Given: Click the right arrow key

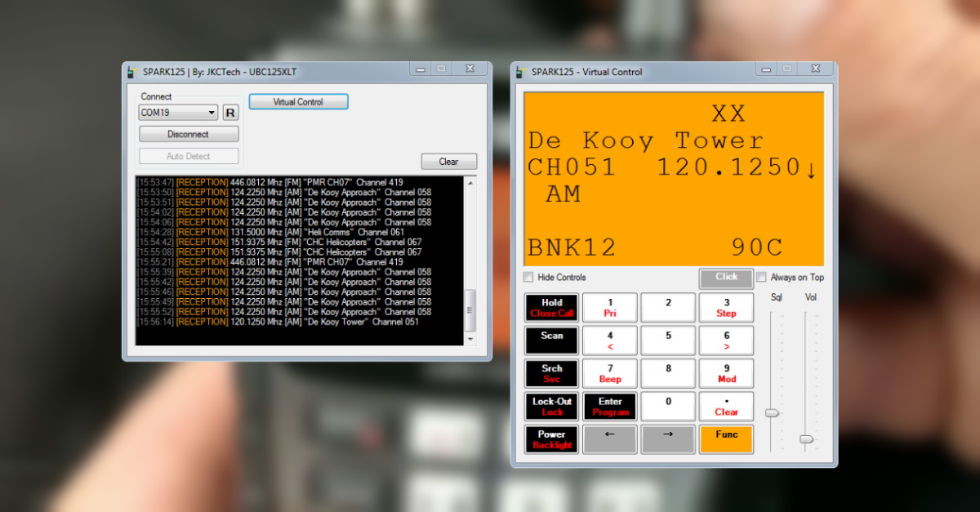Looking at the screenshot, I should [668, 439].
